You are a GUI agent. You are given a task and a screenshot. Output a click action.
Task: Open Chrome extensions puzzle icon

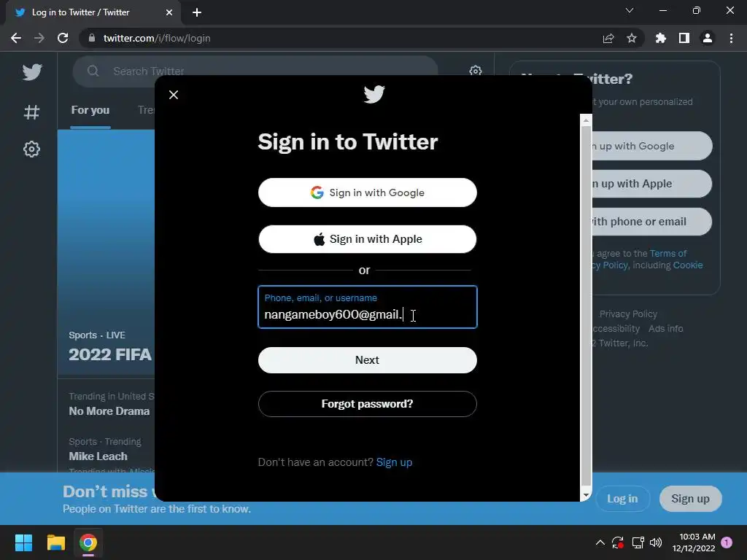[661, 38]
